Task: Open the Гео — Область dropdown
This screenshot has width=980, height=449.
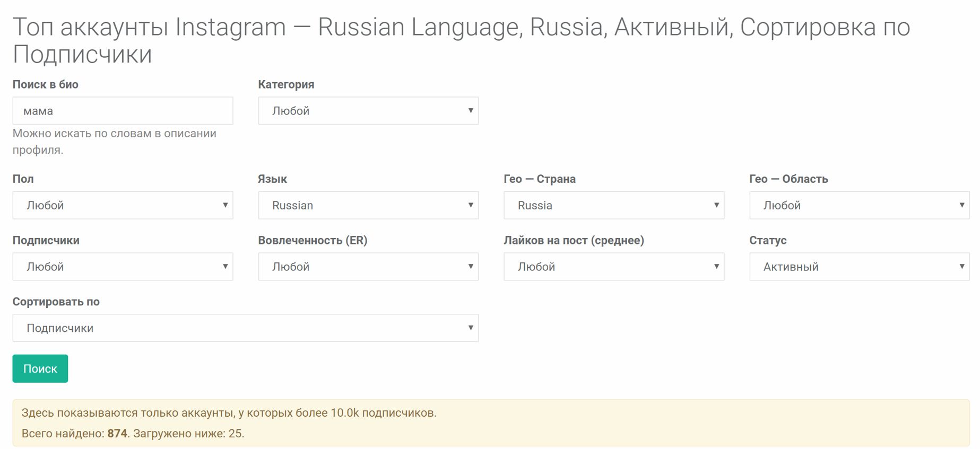Action: tap(860, 205)
